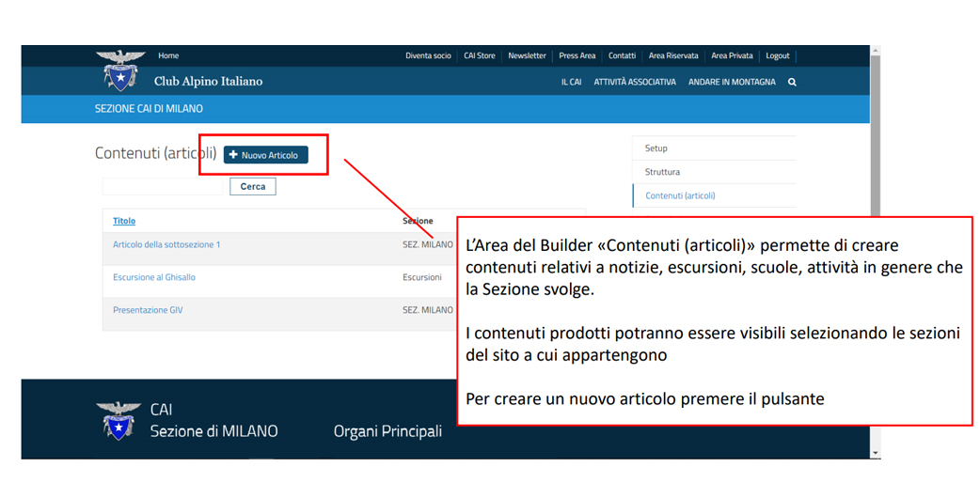Open the Presentazione GIV article

point(148,309)
